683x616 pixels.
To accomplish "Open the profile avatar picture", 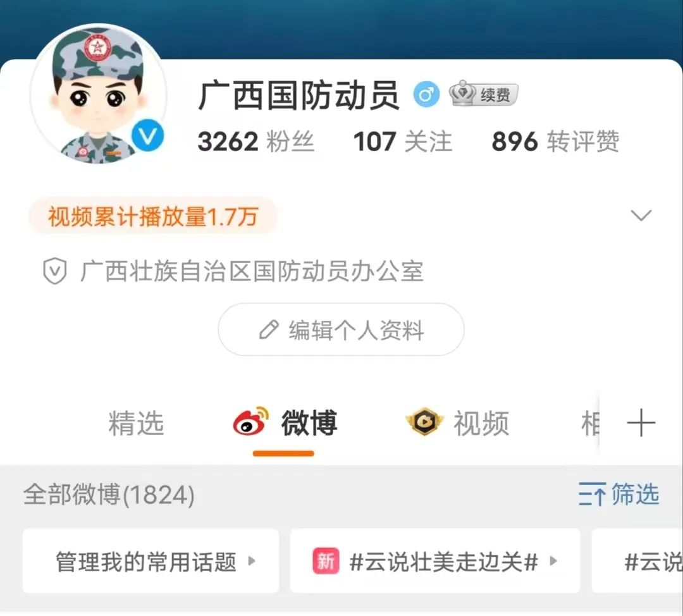I will pyautogui.click(x=99, y=94).
